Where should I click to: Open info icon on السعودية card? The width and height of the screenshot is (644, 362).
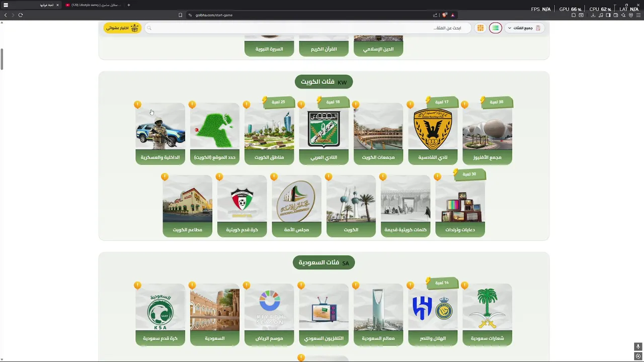(192, 286)
